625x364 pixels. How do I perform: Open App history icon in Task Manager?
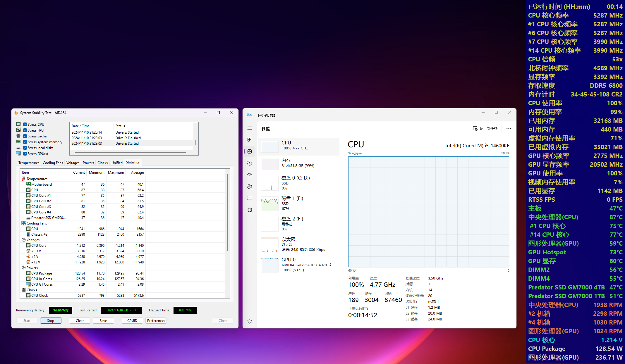coord(250,163)
